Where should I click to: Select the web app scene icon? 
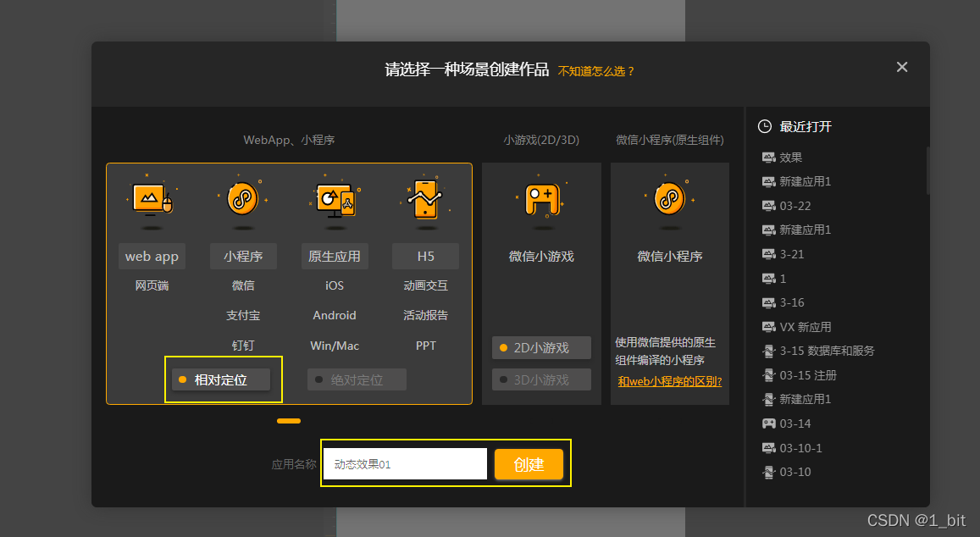(x=152, y=201)
